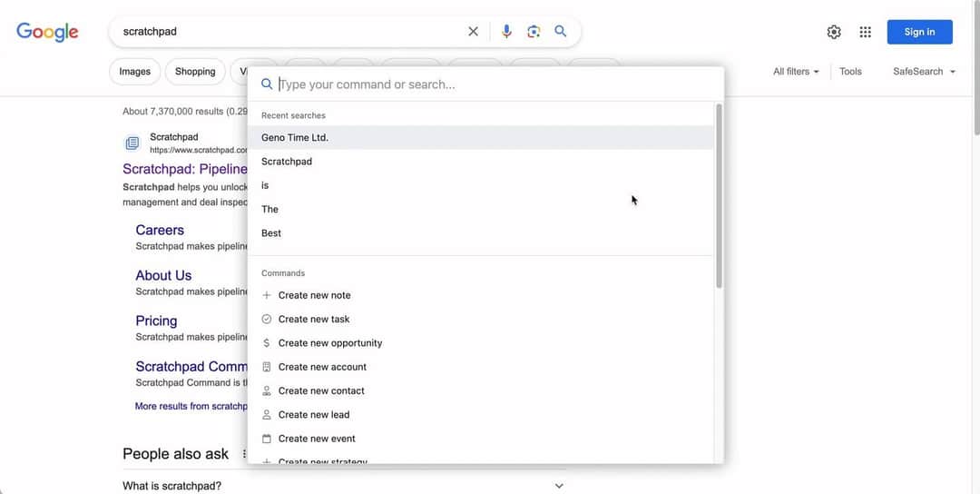Click the Sign in button
The width and height of the screenshot is (980, 494).
pyautogui.click(x=919, y=32)
